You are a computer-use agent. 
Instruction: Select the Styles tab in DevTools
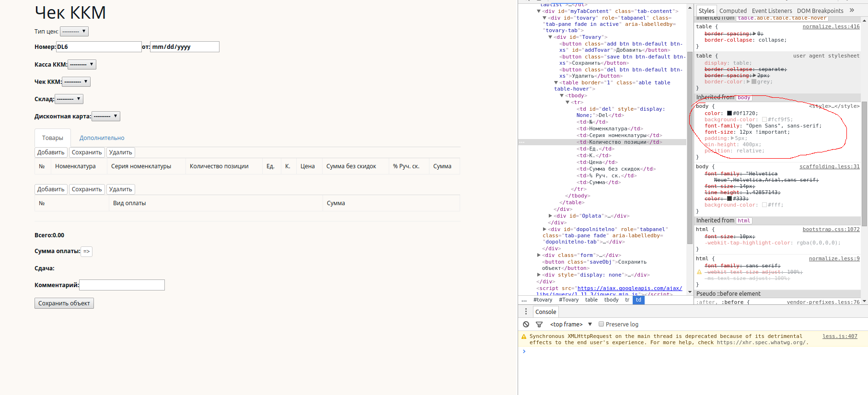click(x=706, y=11)
